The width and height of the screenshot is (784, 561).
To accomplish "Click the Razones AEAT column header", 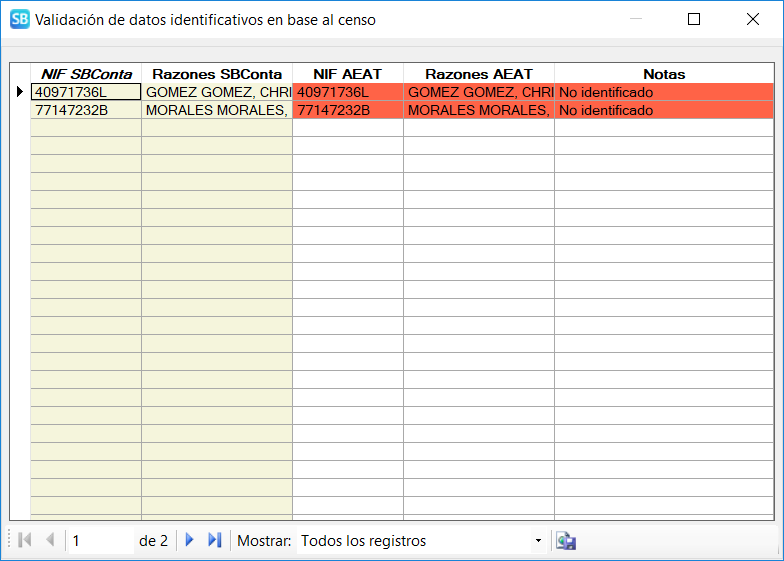I will pyautogui.click(x=479, y=74).
